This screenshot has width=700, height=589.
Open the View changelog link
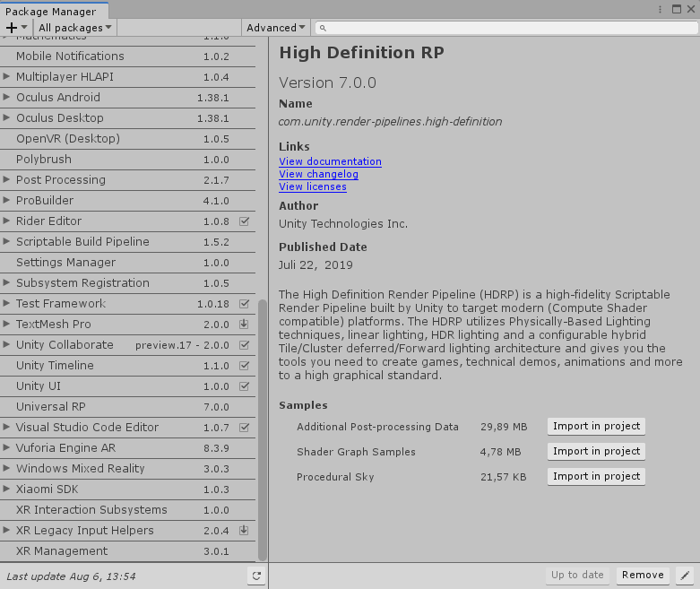318,174
